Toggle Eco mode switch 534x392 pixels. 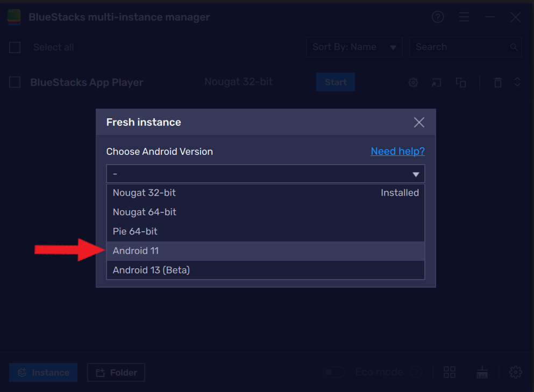coord(334,372)
